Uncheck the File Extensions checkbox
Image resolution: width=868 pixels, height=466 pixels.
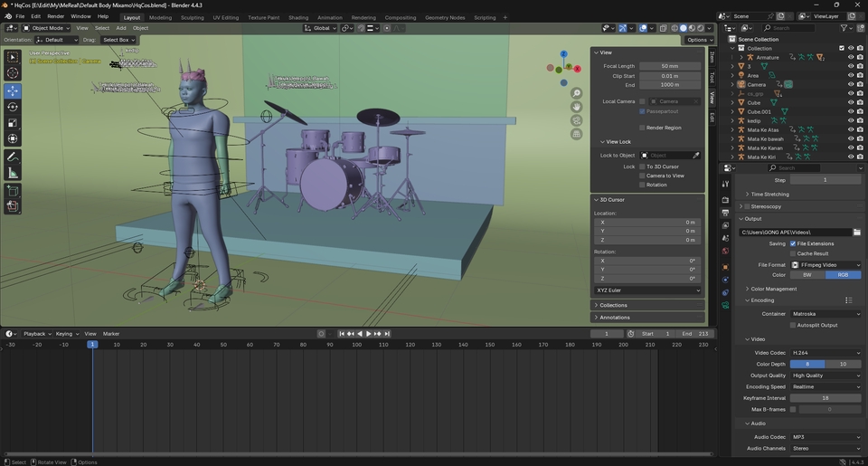(x=793, y=243)
